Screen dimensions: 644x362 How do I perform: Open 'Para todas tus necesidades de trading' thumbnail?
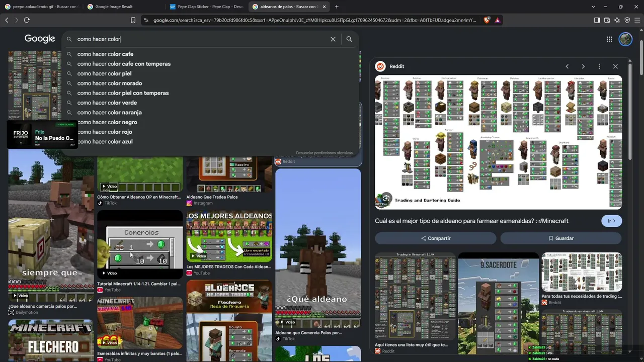[582, 272]
